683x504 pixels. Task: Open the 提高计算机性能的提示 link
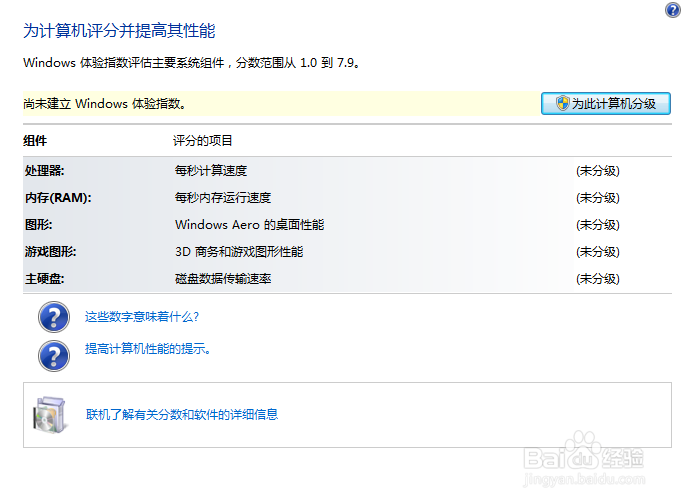[147, 349]
